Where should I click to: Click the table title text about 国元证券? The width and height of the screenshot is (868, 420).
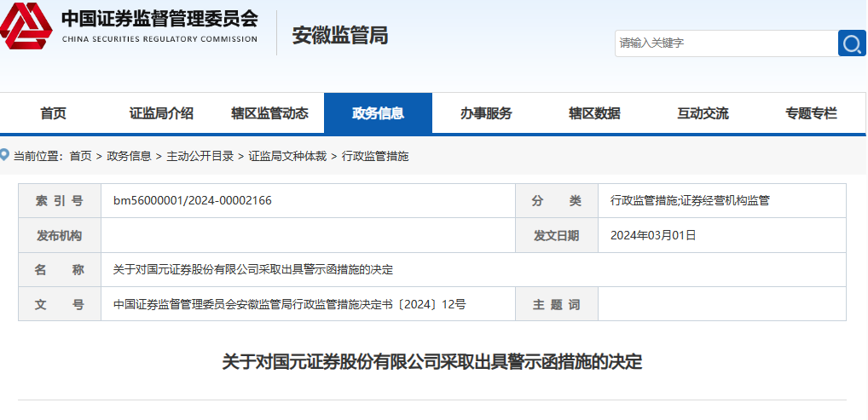point(253,269)
